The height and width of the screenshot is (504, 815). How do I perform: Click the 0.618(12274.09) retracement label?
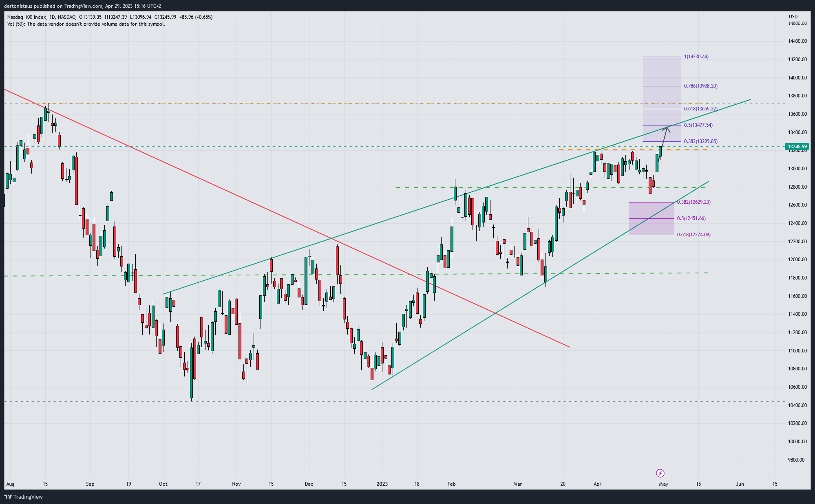pyautogui.click(x=694, y=235)
